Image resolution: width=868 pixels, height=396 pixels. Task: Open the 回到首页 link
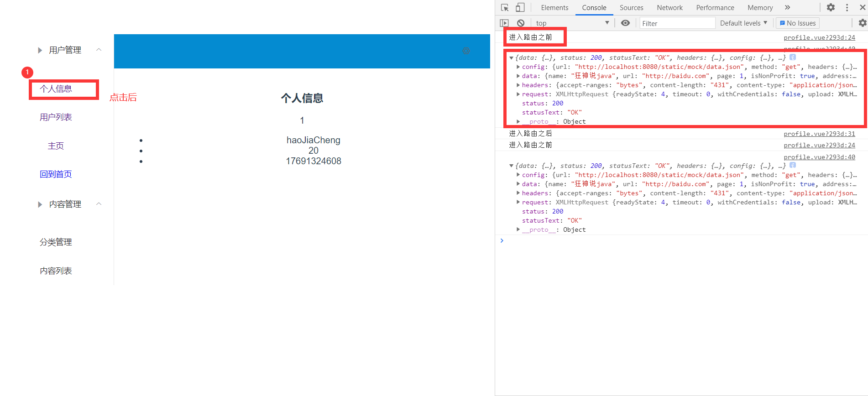56,174
